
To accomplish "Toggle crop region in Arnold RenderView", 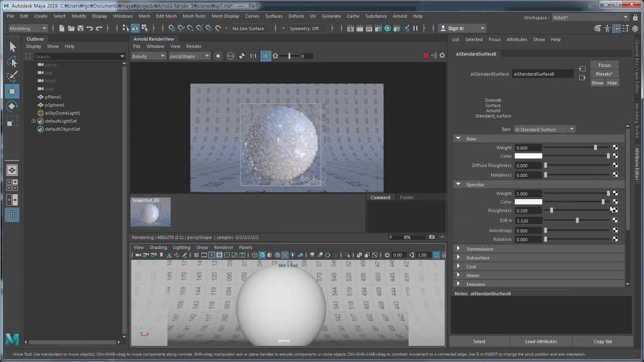I will click(266, 56).
